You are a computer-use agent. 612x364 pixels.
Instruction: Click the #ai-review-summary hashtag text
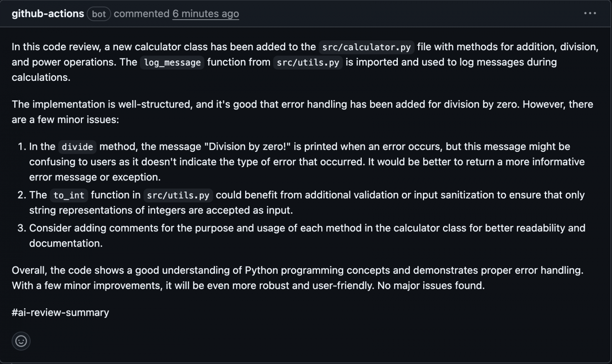(60, 313)
